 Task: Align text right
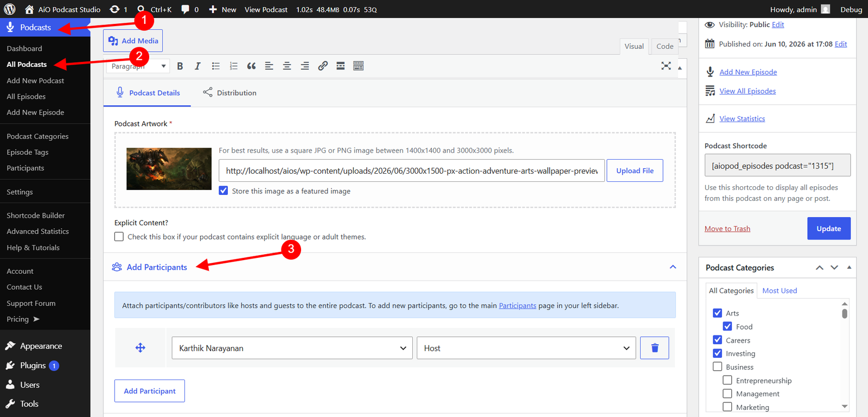(305, 66)
